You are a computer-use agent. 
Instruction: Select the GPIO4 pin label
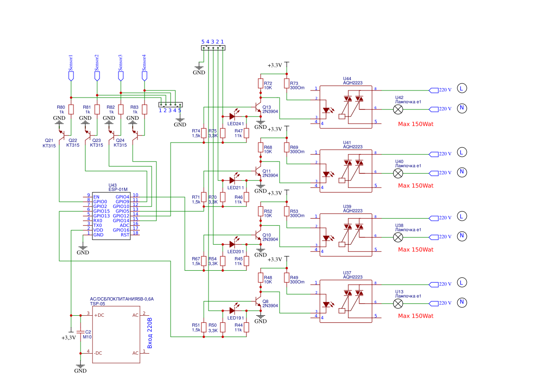coord(123,197)
